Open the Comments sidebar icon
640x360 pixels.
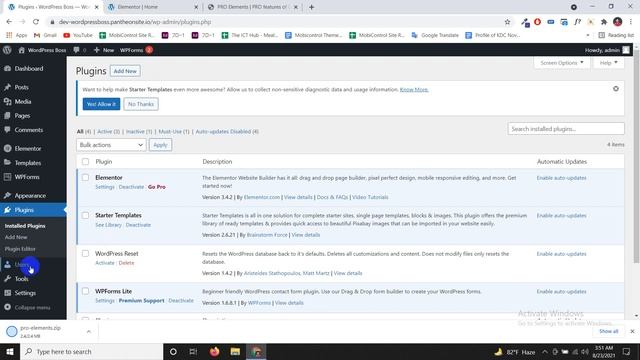[x=7, y=130]
